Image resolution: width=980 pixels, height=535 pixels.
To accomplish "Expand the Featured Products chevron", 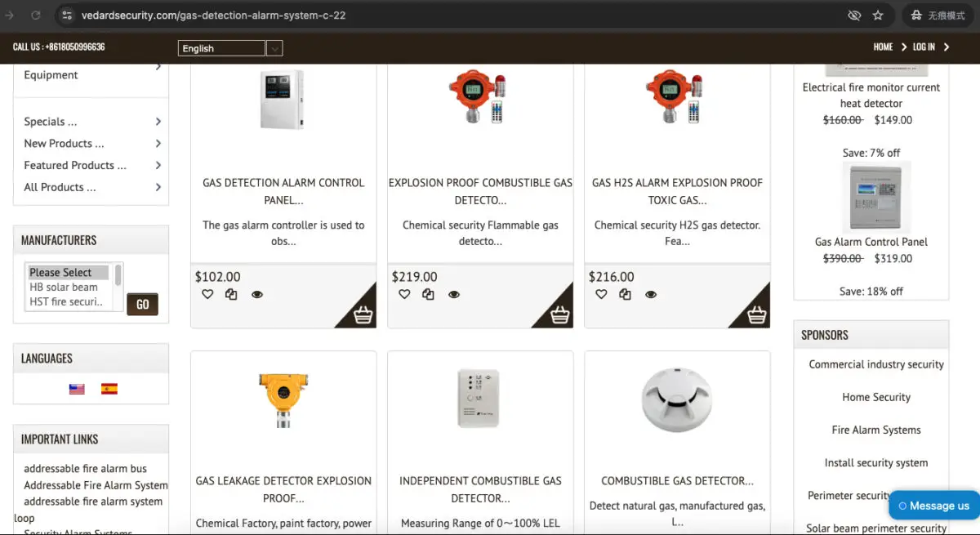I will [x=158, y=166].
